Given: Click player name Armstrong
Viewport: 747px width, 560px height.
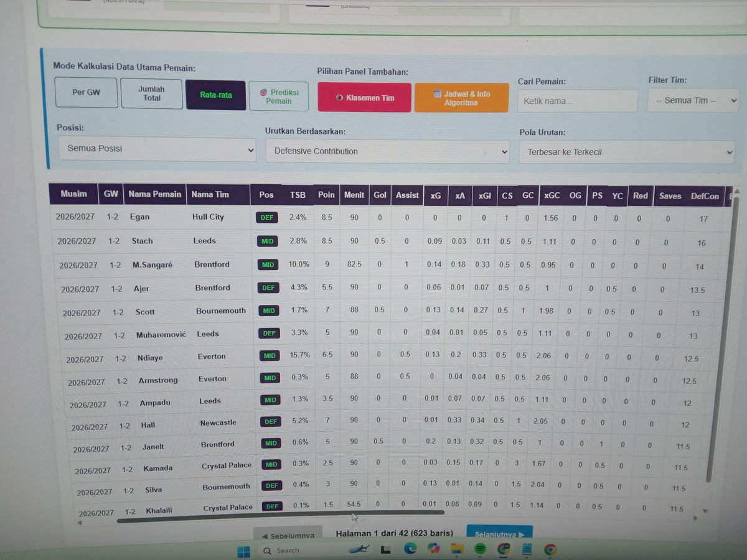Looking at the screenshot, I should pyautogui.click(x=158, y=380).
